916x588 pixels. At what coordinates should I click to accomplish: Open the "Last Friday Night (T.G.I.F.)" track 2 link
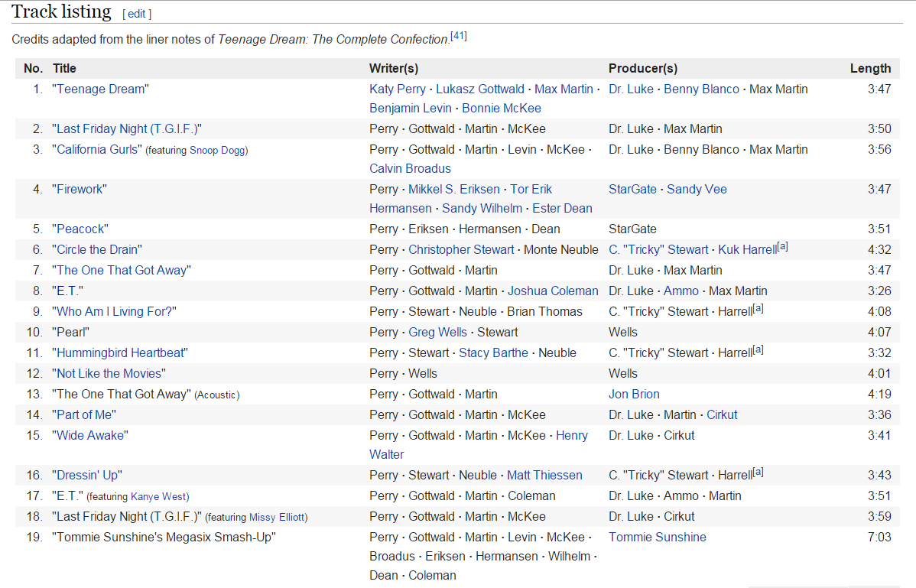click(127, 128)
